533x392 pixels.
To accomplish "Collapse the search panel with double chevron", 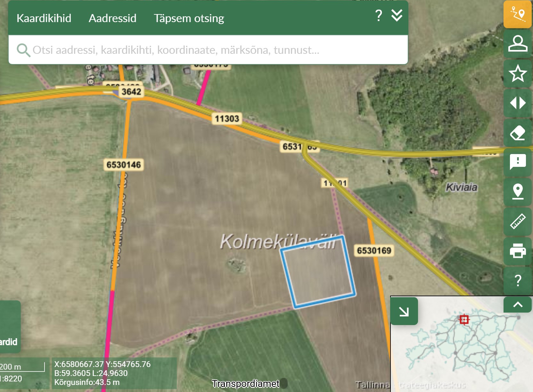I will [x=397, y=15].
